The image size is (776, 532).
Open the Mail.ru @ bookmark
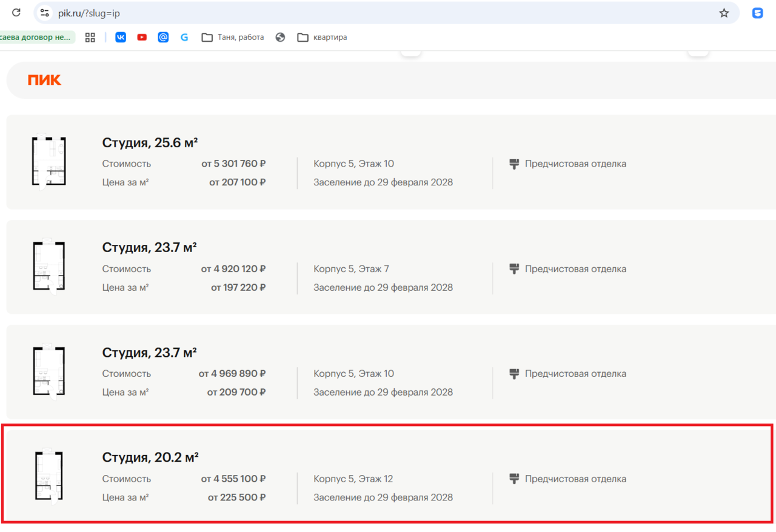[x=163, y=38]
